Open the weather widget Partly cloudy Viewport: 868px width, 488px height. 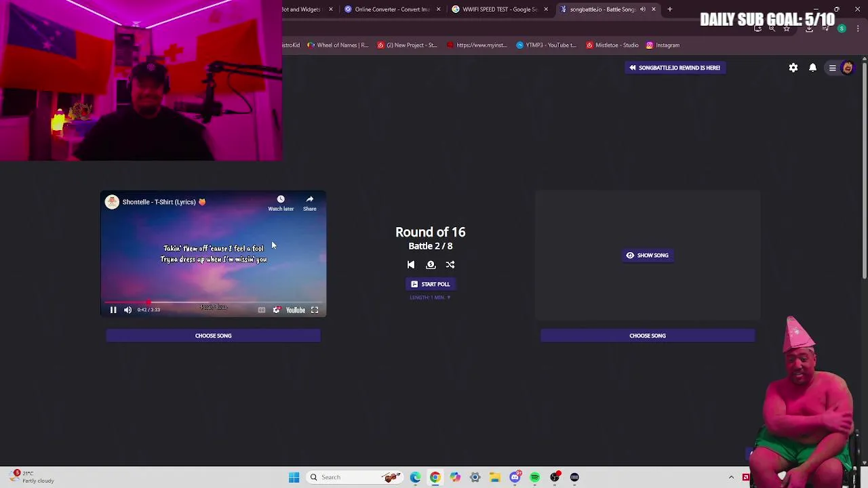pyautogui.click(x=33, y=477)
